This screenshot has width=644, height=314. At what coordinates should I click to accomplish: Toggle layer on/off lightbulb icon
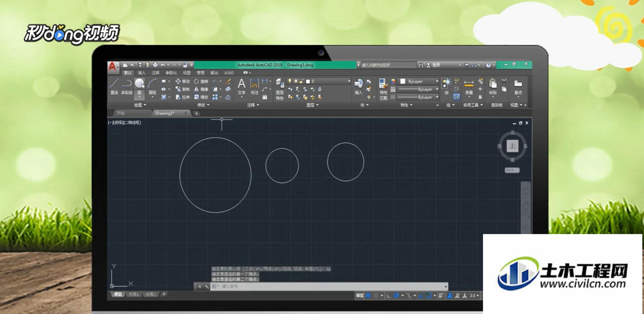[x=290, y=81]
